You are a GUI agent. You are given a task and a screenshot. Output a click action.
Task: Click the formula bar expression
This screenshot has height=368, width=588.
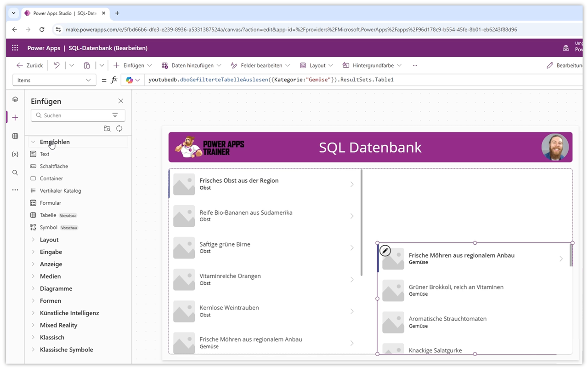pos(271,80)
